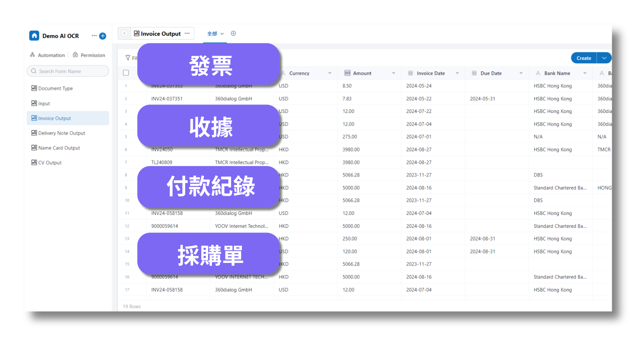This screenshot has height=362, width=644.
Task: Click the Invoice Output tab title
Action: click(161, 34)
